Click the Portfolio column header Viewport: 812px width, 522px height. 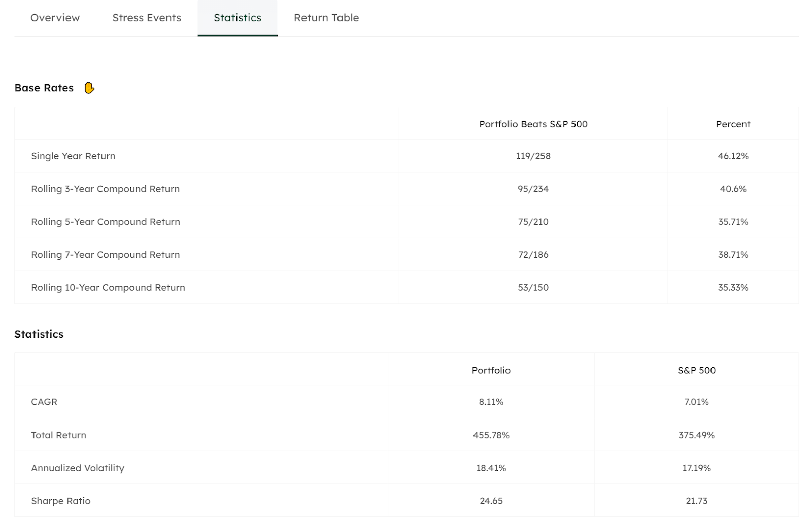click(x=491, y=370)
